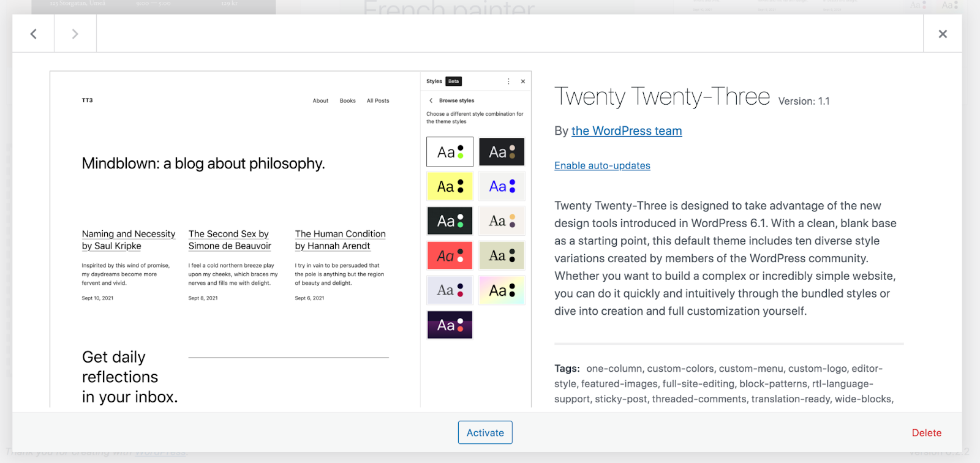Viewport: 980px width, 463px height.
Task: Go to the next theme with right arrow
Action: coord(75,34)
